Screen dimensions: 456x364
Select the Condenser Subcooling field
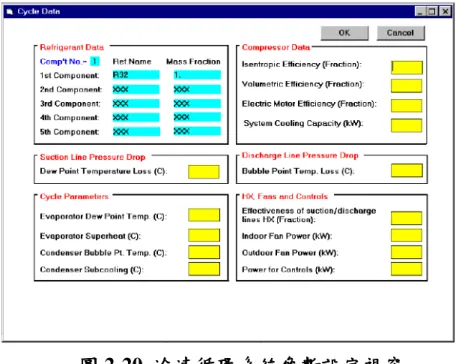click(204, 269)
